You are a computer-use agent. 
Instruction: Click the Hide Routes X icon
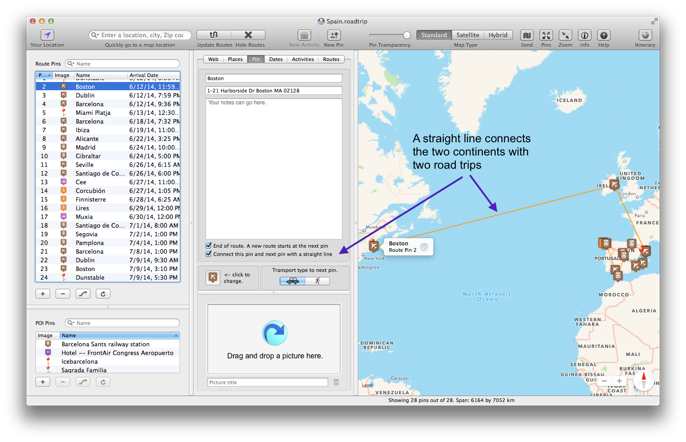pyautogui.click(x=248, y=35)
